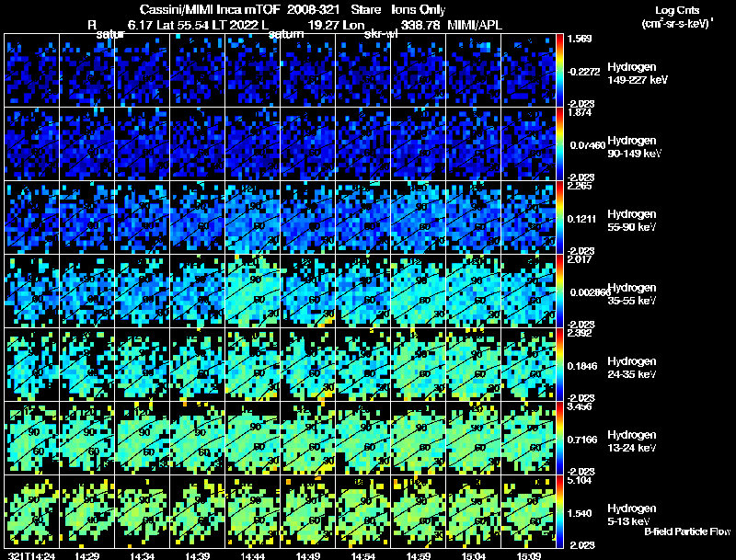Click the colorbar maximum value 2.017

coord(580,260)
